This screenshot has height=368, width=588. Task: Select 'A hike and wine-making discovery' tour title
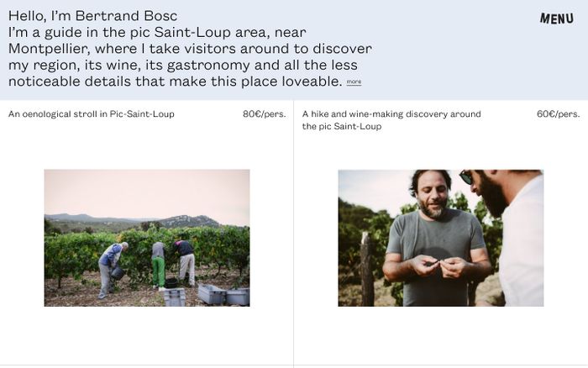(x=391, y=114)
